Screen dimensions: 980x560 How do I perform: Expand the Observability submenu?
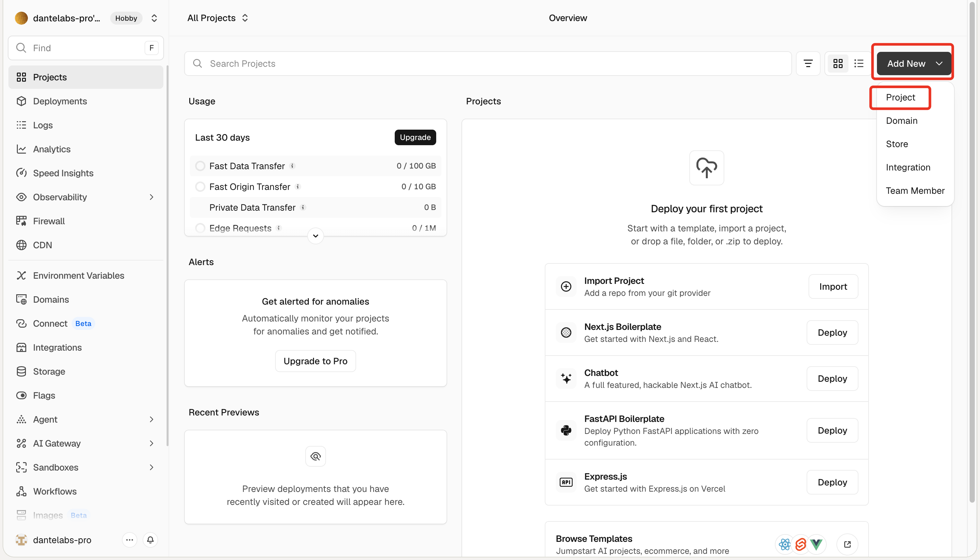152,197
